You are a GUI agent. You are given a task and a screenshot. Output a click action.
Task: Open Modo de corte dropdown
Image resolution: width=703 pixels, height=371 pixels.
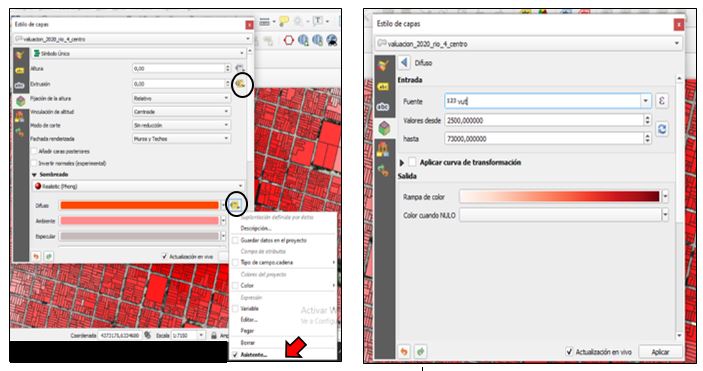[181, 125]
